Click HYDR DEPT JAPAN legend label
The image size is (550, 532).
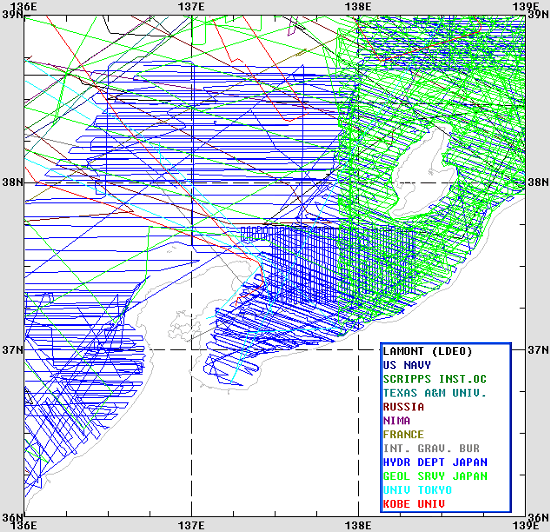(435, 463)
